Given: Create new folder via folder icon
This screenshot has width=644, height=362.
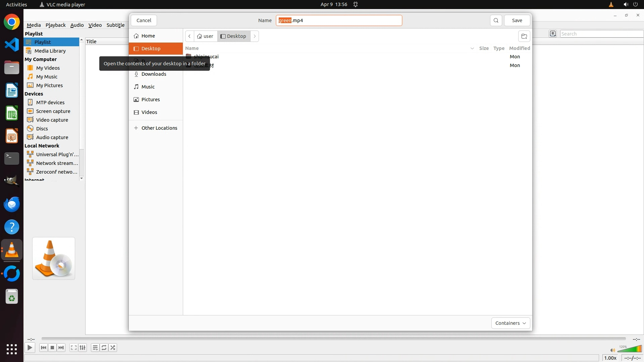Looking at the screenshot, I should [x=524, y=36].
